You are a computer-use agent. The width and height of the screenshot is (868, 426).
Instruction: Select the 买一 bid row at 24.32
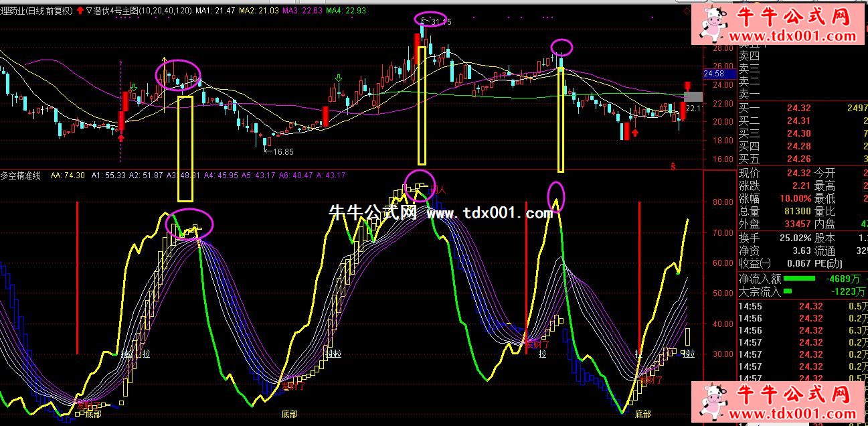tap(796, 109)
